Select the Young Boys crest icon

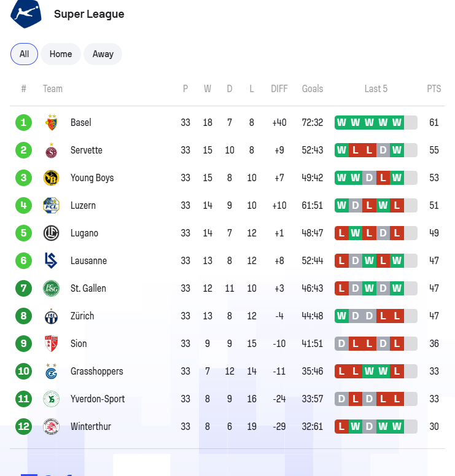pos(52,178)
